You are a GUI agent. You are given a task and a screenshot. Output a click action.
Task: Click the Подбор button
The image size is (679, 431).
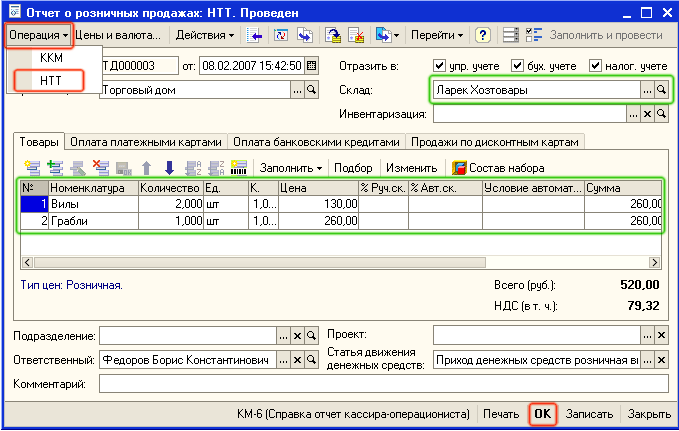[353, 168]
